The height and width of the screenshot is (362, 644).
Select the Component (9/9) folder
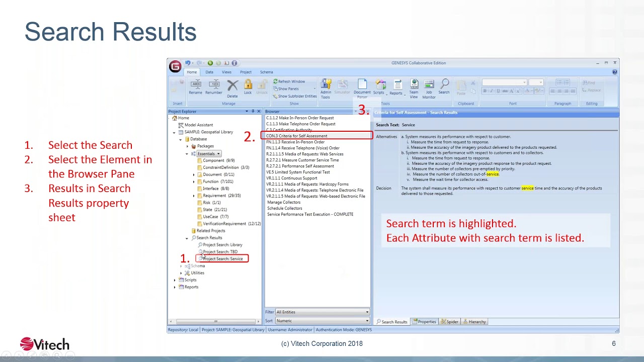tap(216, 160)
